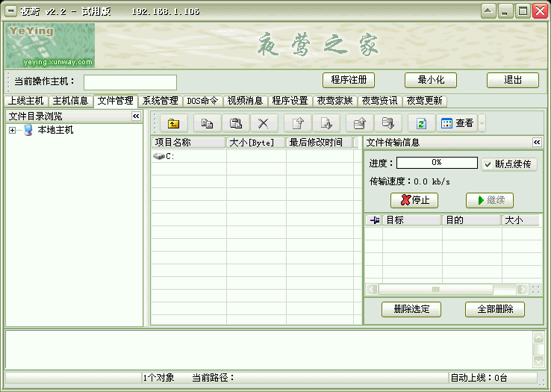Open the DOS命令 tab
The width and height of the screenshot is (551, 392).
(x=202, y=101)
